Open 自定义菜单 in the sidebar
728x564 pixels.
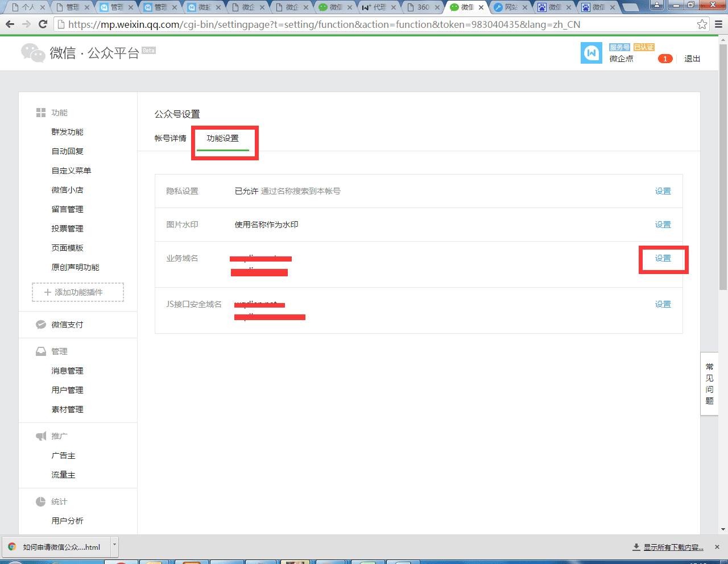point(71,171)
